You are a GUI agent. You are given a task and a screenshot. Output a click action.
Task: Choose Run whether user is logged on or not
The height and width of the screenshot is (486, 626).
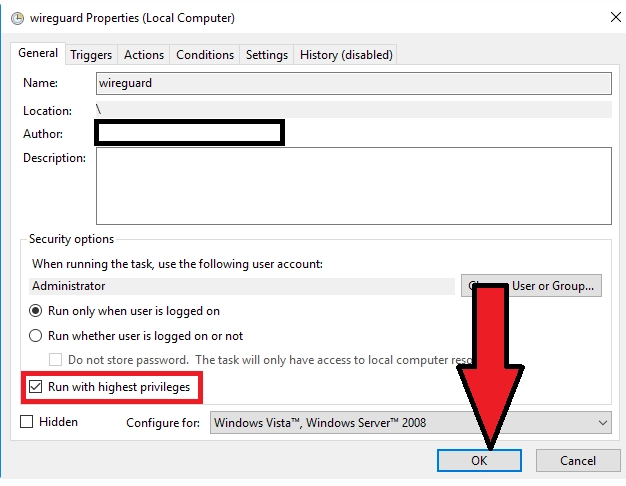tap(37, 336)
